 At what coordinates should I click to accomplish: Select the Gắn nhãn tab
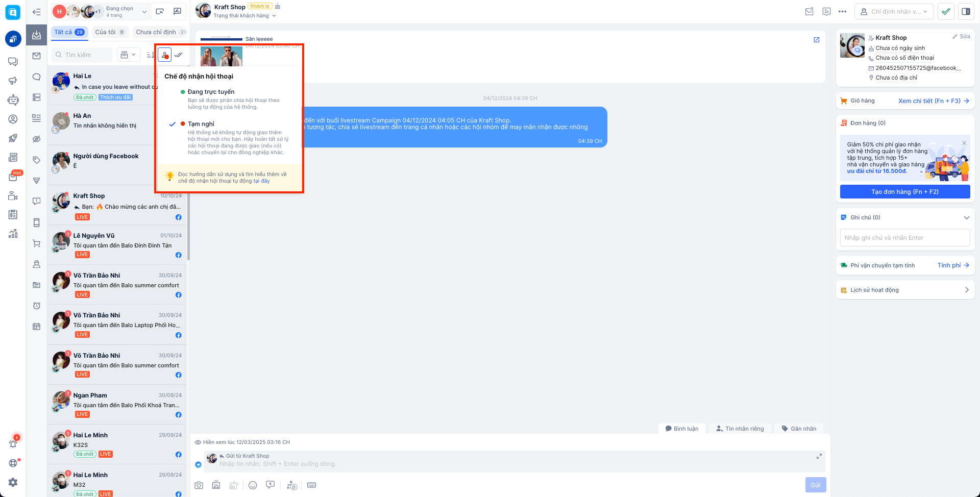(799, 429)
